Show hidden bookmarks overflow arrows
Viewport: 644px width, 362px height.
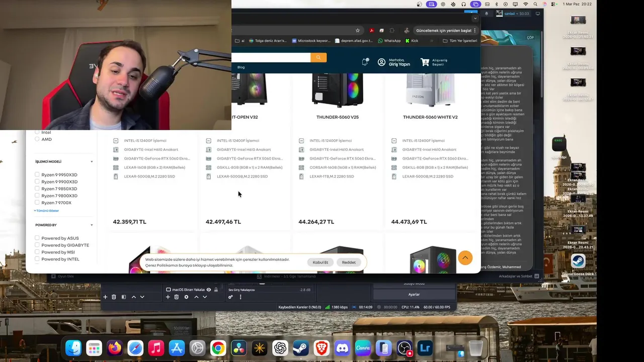pyautogui.click(x=431, y=41)
